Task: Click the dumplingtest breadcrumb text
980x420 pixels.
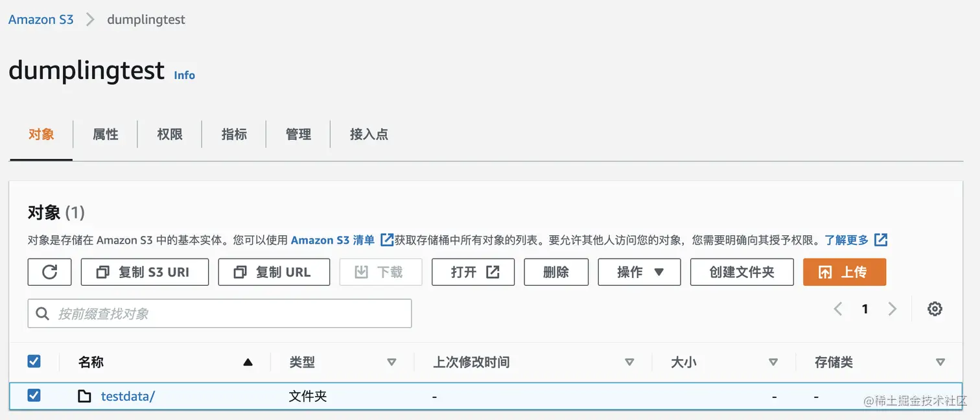Action: point(146,19)
